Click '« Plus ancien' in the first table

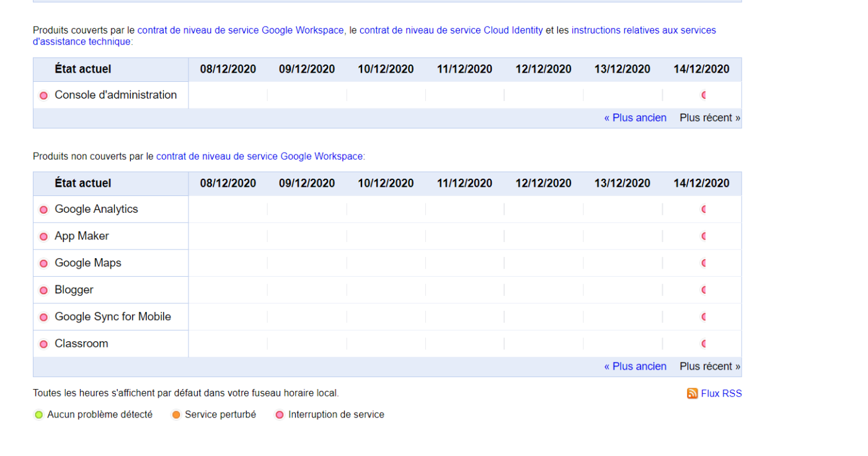[x=635, y=118]
